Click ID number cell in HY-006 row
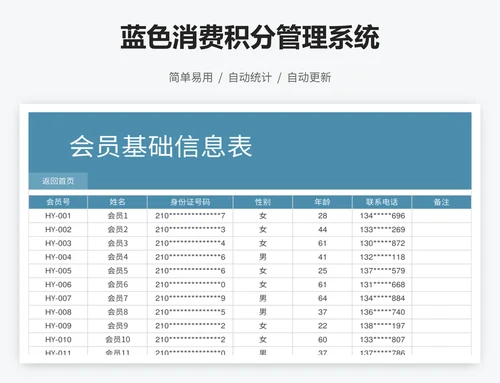The width and height of the screenshot is (500, 383). [x=190, y=285]
